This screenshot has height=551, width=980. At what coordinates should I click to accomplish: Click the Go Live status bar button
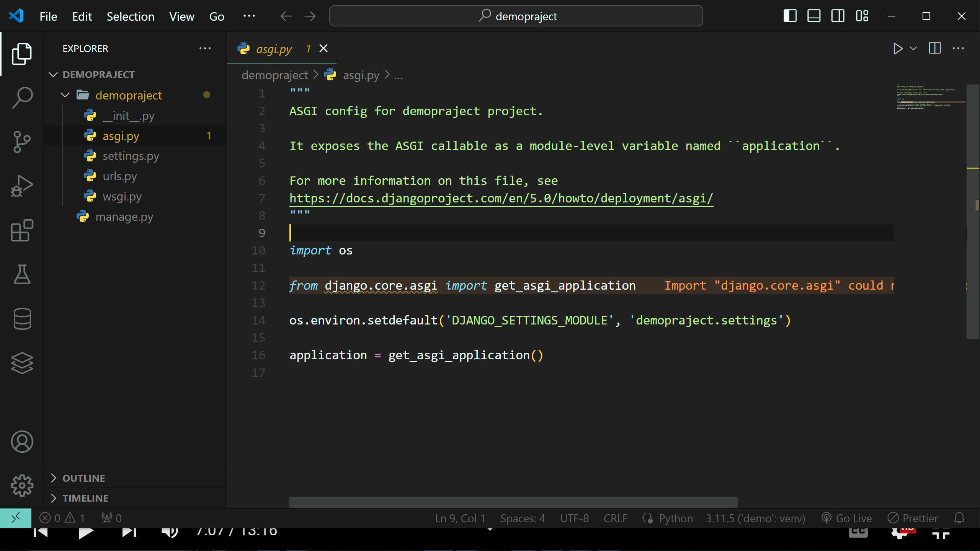point(847,518)
